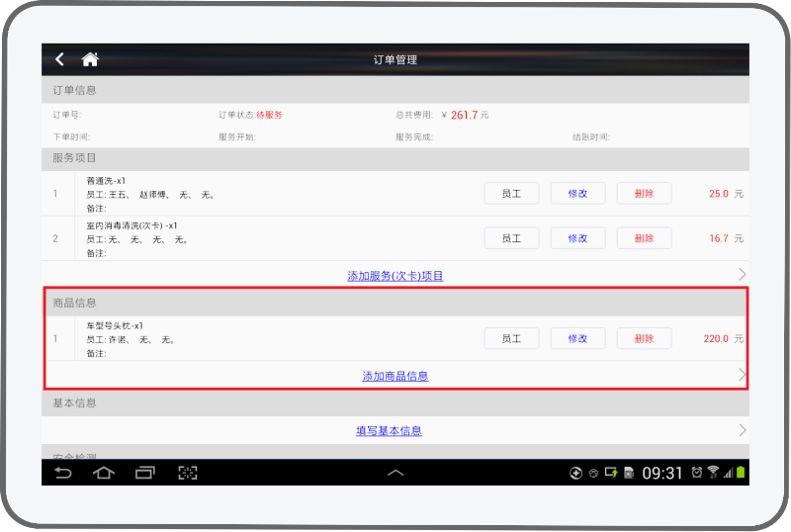791x532 pixels.
Task: Click 员工 button for 普通洗 service
Action: 511,194
